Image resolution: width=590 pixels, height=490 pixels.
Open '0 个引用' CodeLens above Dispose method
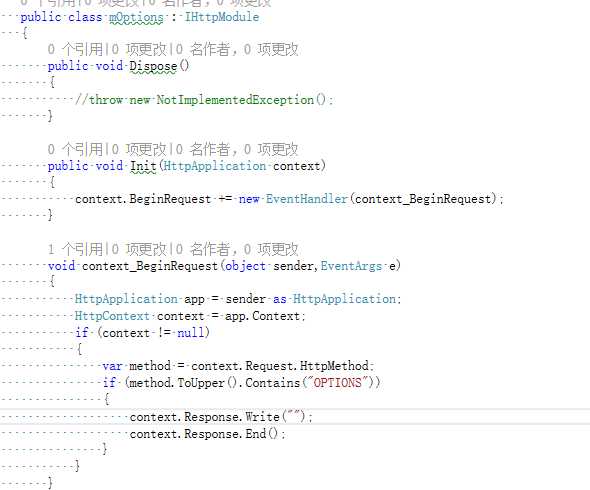coord(75,49)
